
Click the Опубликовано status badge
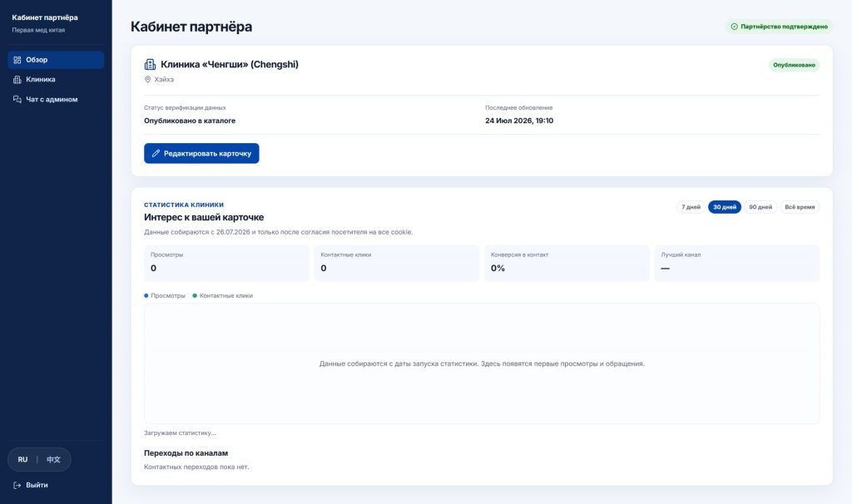794,65
